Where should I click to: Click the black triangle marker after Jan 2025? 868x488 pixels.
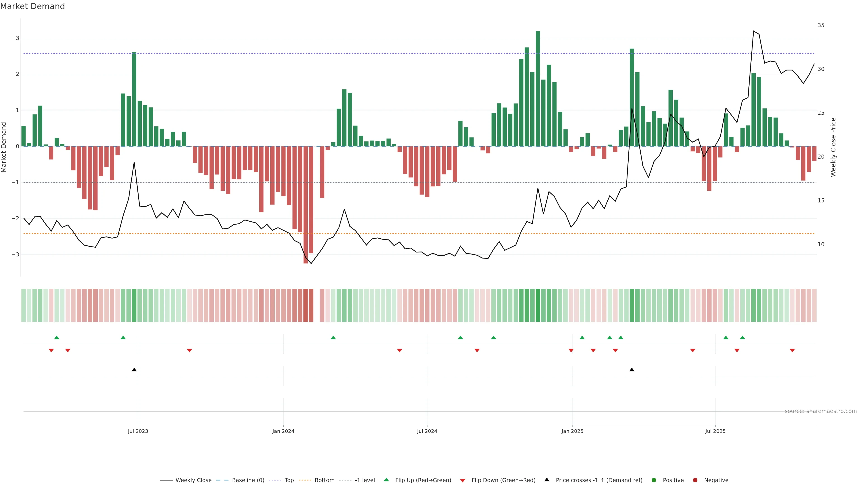point(632,370)
